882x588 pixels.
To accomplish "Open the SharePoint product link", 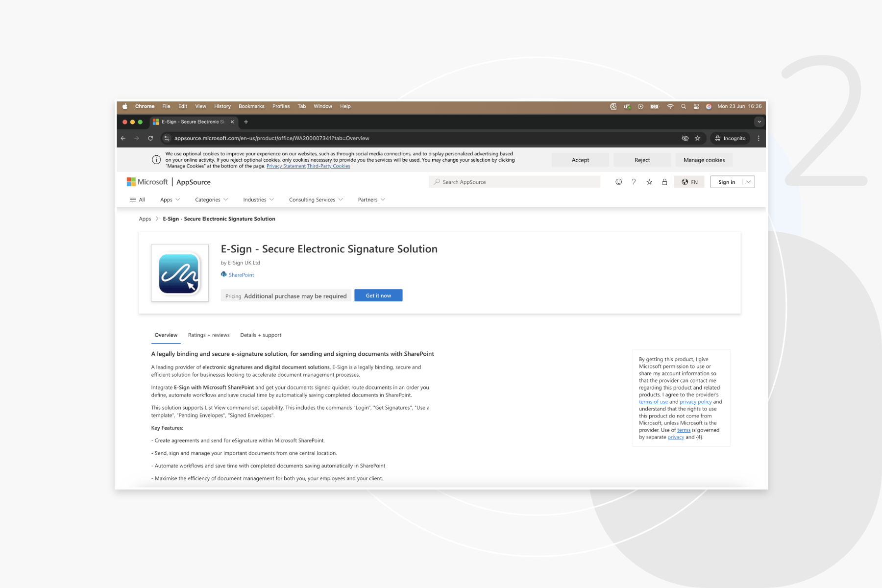I will coord(241,275).
